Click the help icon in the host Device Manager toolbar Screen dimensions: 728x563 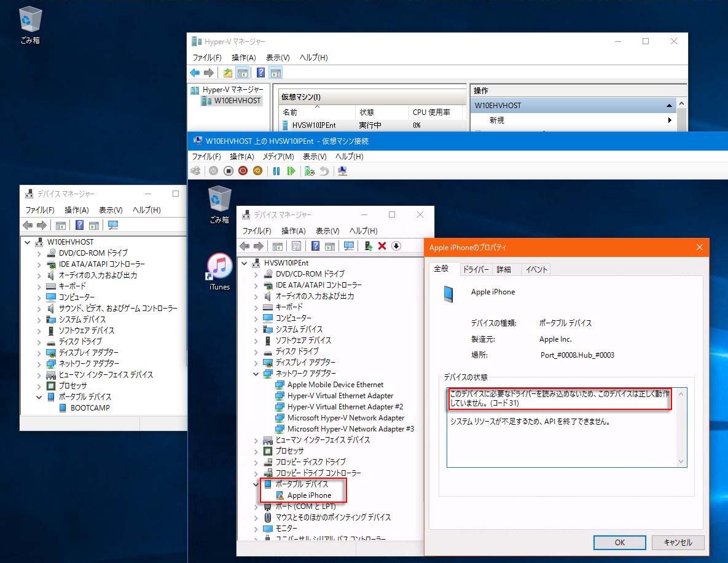[x=79, y=226]
